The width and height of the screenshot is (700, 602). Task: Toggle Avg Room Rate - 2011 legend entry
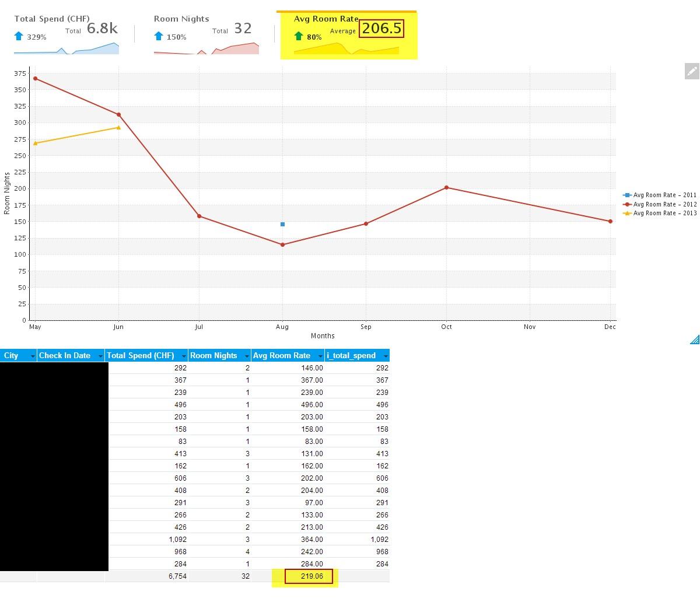[x=660, y=195]
